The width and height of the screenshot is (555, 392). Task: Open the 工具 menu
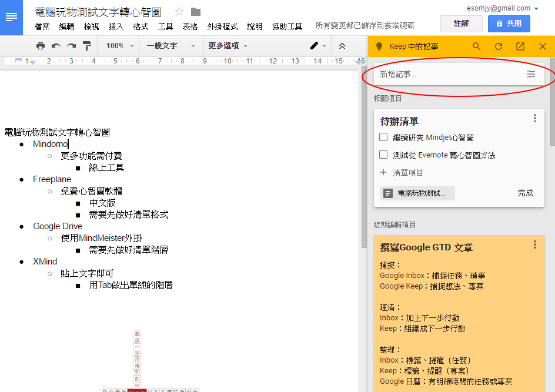(165, 26)
